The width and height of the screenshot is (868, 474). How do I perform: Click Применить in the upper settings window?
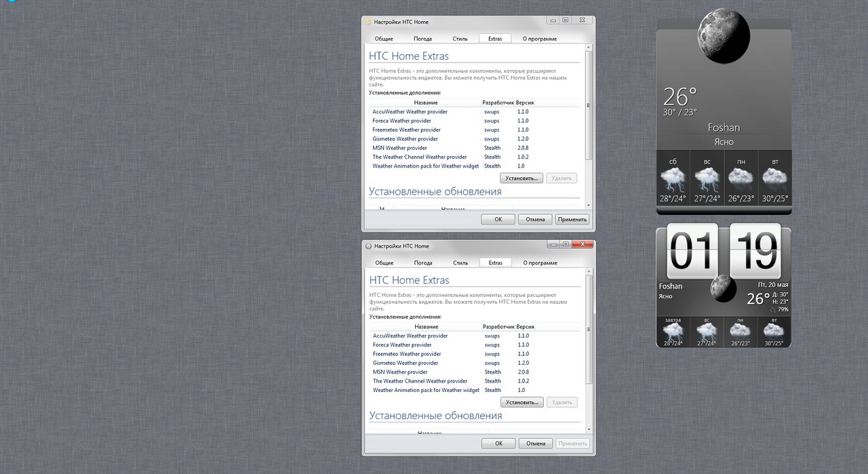pos(572,219)
